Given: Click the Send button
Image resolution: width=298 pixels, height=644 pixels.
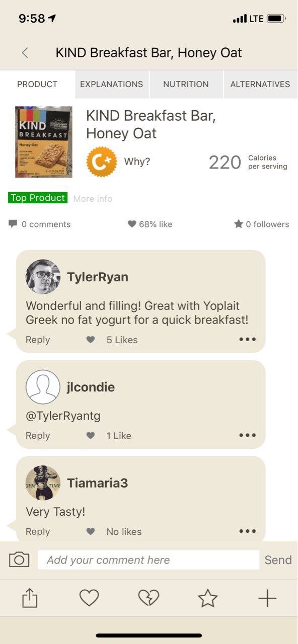Looking at the screenshot, I should pos(278,560).
